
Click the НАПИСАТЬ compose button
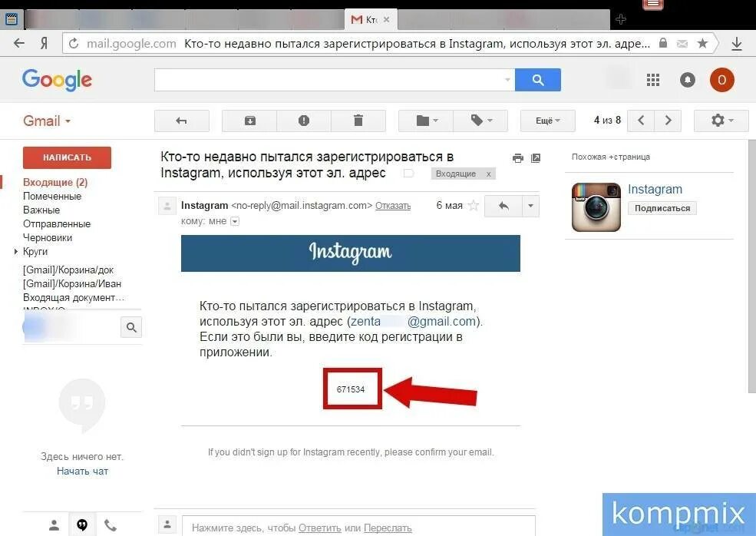pyautogui.click(x=67, y=157)
